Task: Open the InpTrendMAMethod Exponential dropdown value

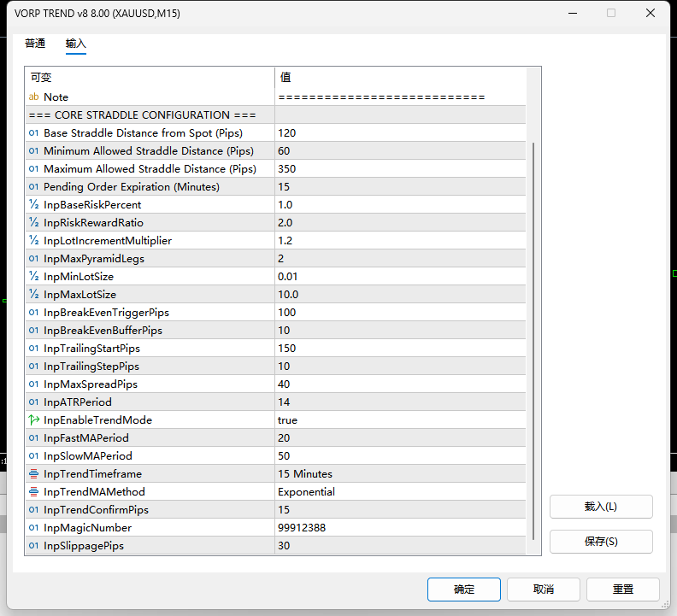Action: 400,491
